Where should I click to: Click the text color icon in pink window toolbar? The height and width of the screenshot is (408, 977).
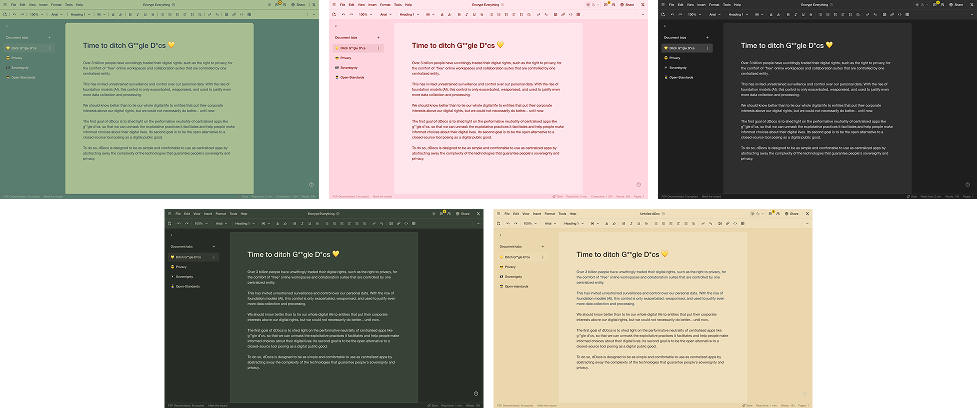pos(442,14)
